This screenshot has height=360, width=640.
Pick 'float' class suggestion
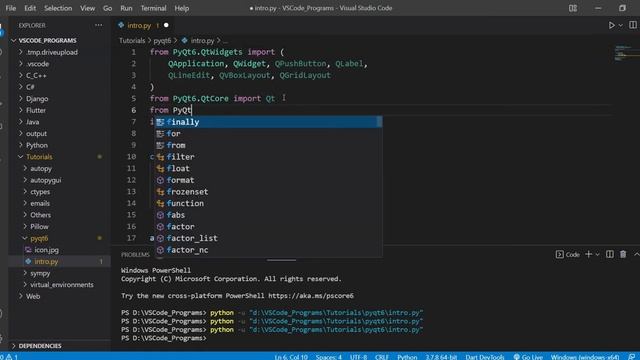point(269,169)
